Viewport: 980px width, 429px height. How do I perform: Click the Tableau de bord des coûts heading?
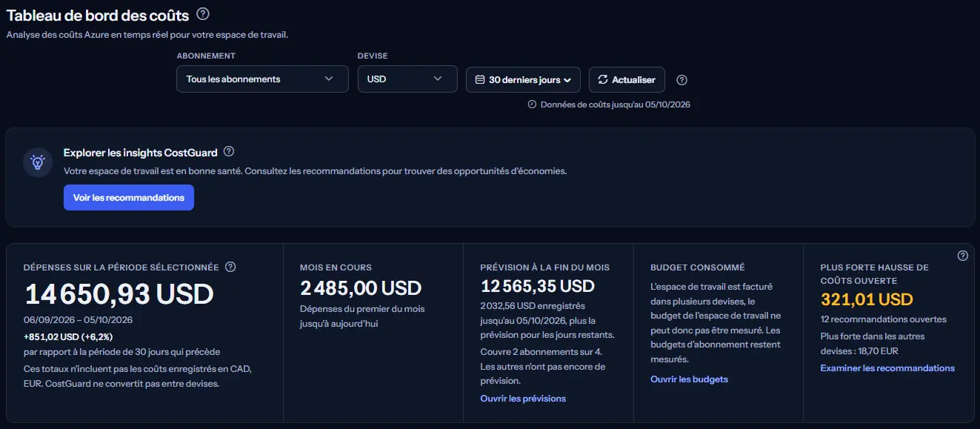(98, 15)
